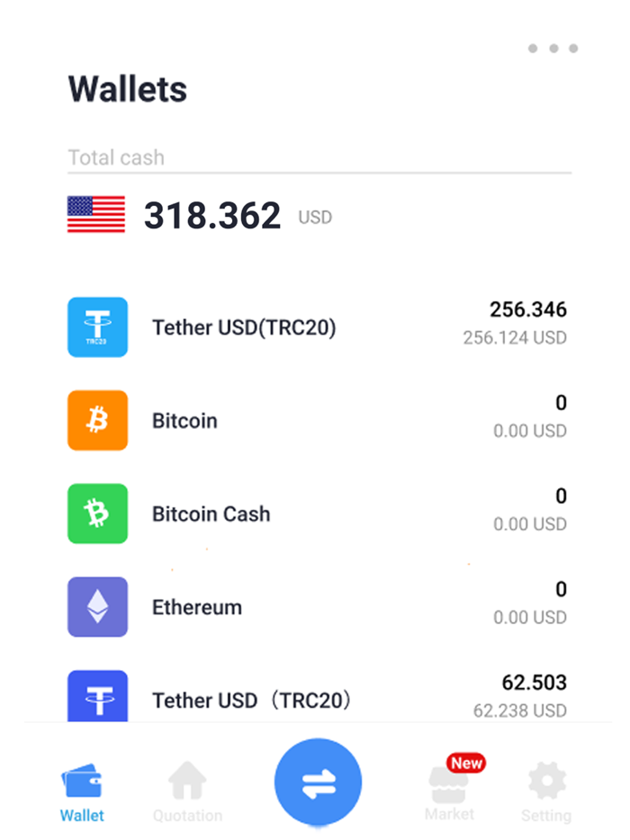This screenshot has height=840, width=630.
Task: Click the Bitcoin Cash balance row
Action: coord(315,514)
